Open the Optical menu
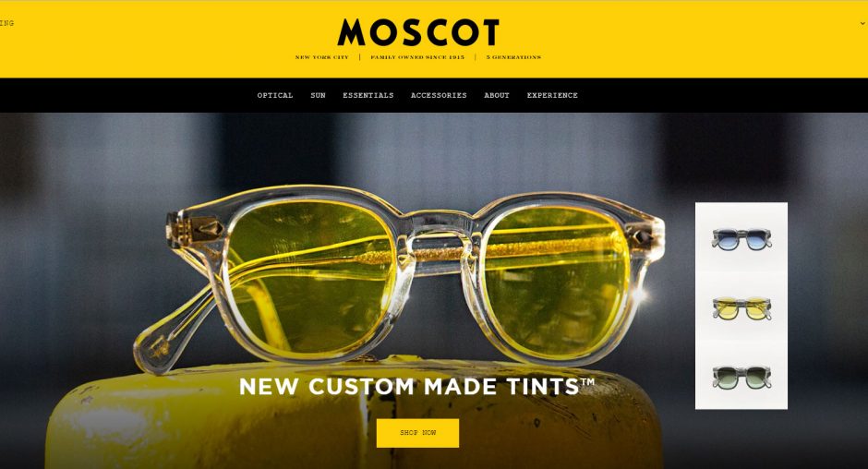Image resolution: width=868 pixels, height=469 pixels. [x=275, y=95]
